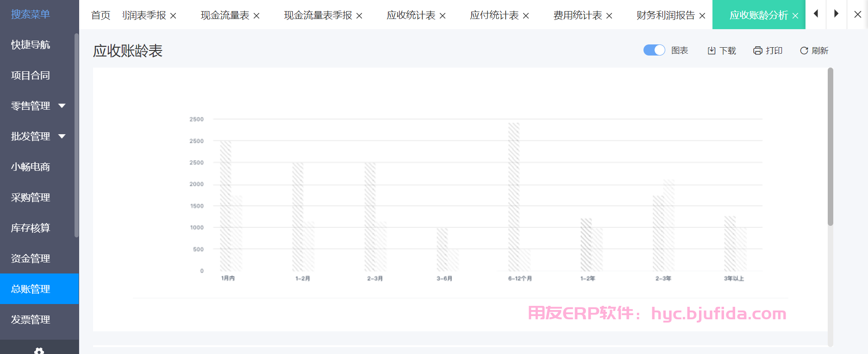
Task: Switch to the 现金流量表季报 tab
Action: [x=318, y=15]
